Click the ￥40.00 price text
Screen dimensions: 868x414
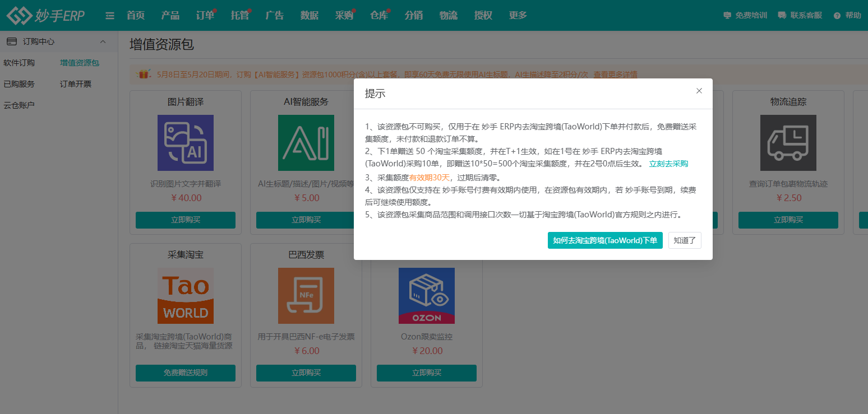186,198
